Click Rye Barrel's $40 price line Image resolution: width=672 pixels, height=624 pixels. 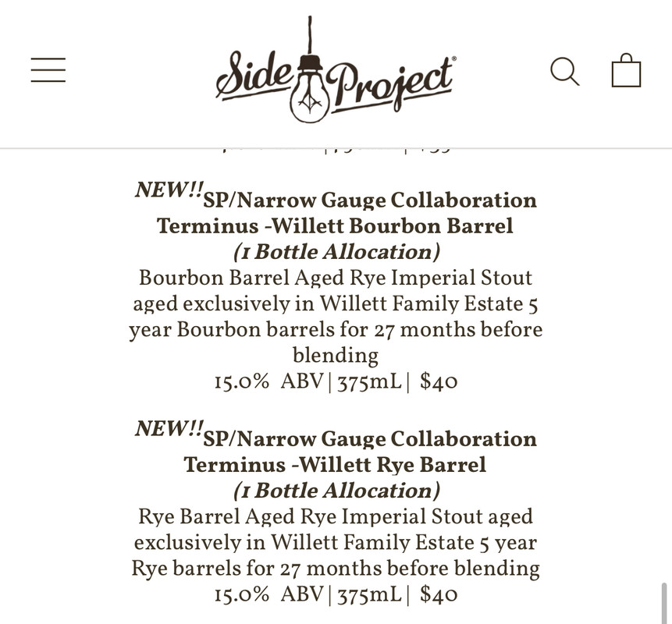(336, 594)
